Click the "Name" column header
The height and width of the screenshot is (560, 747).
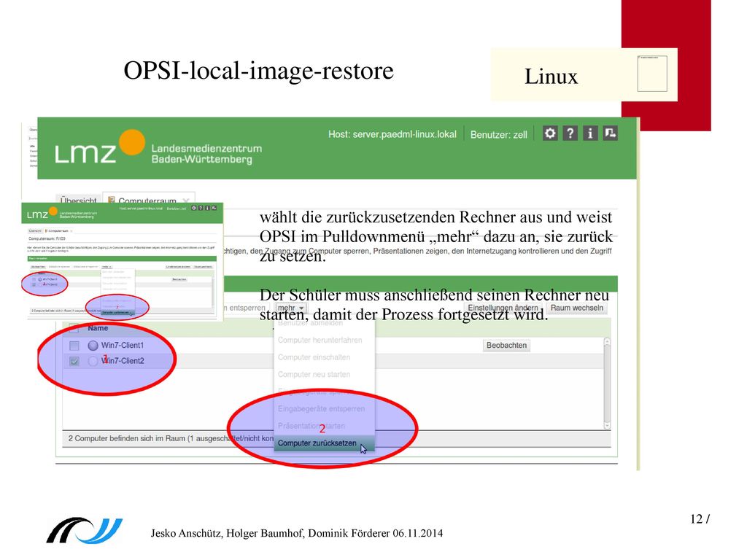click(98, 328)
